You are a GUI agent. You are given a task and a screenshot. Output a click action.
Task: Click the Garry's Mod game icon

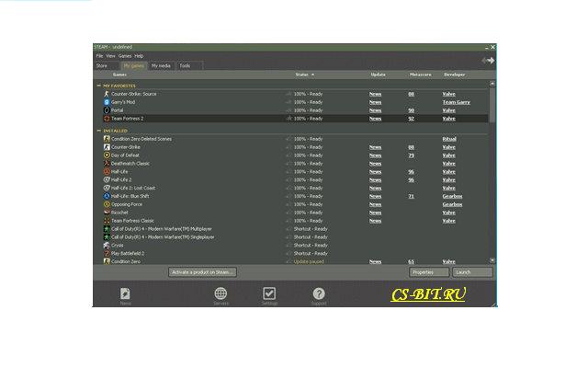pos(107,102)
